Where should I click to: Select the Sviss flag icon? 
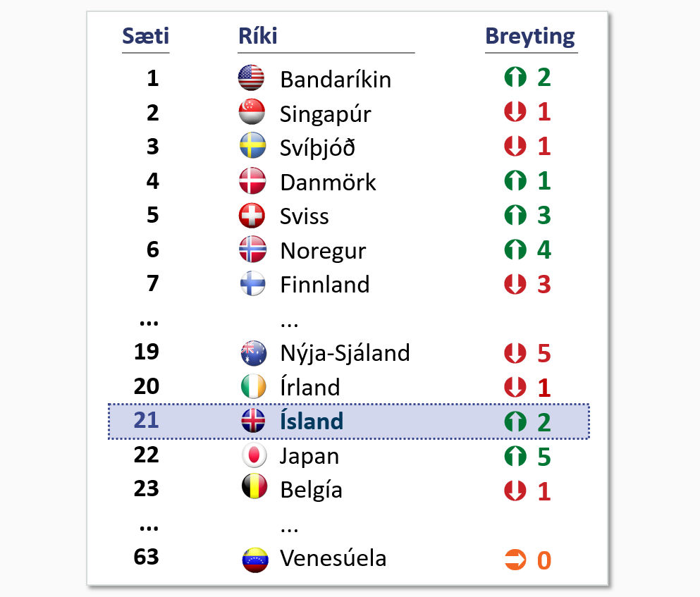click(252, 216)
